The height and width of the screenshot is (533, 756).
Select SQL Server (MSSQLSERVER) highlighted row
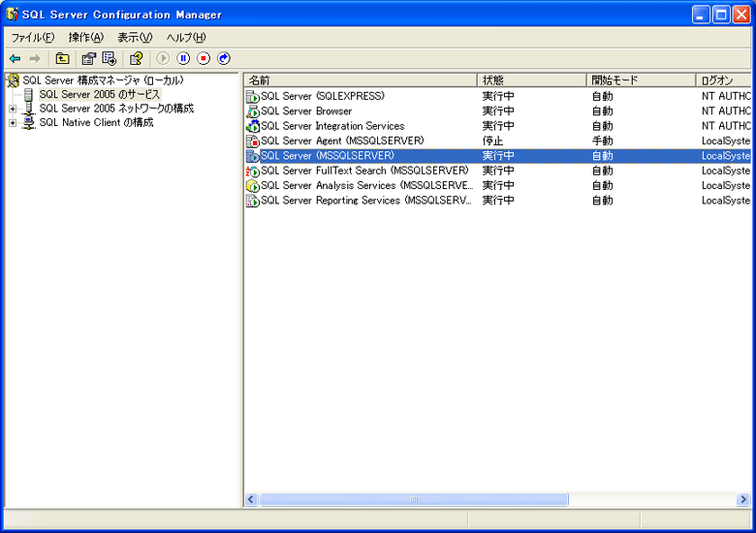tap(498, 156)
